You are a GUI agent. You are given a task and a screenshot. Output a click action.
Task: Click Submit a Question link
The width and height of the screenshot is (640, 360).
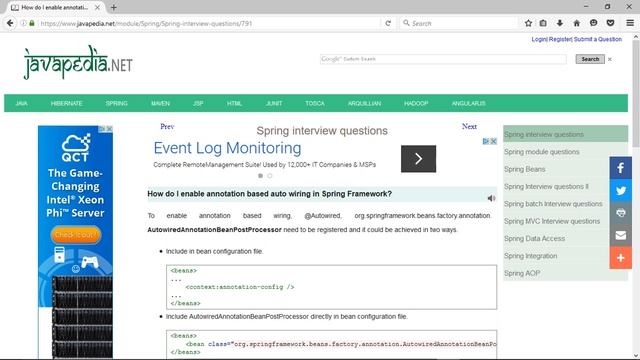pyautogui.click(x=598, y=39)
